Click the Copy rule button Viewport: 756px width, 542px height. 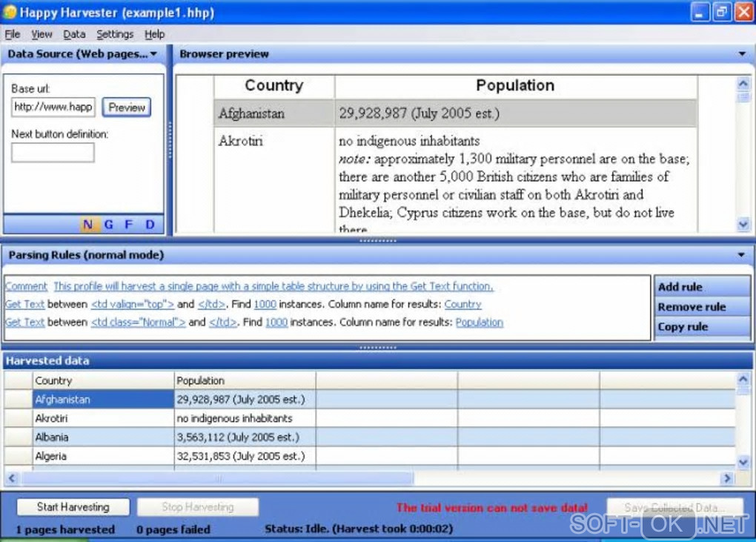[x=701, y=326]
